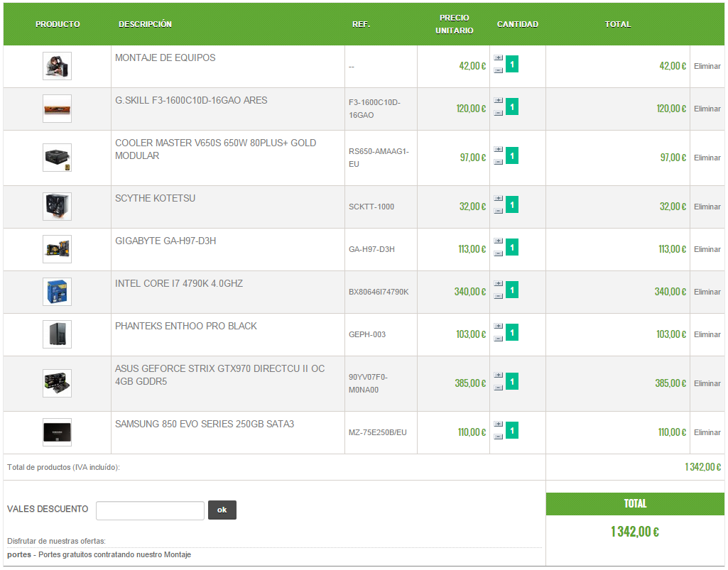Open the ASUS GTX970 graphics card thumbnail
This screenshot has width=728, height=570.
coord(57,383)
